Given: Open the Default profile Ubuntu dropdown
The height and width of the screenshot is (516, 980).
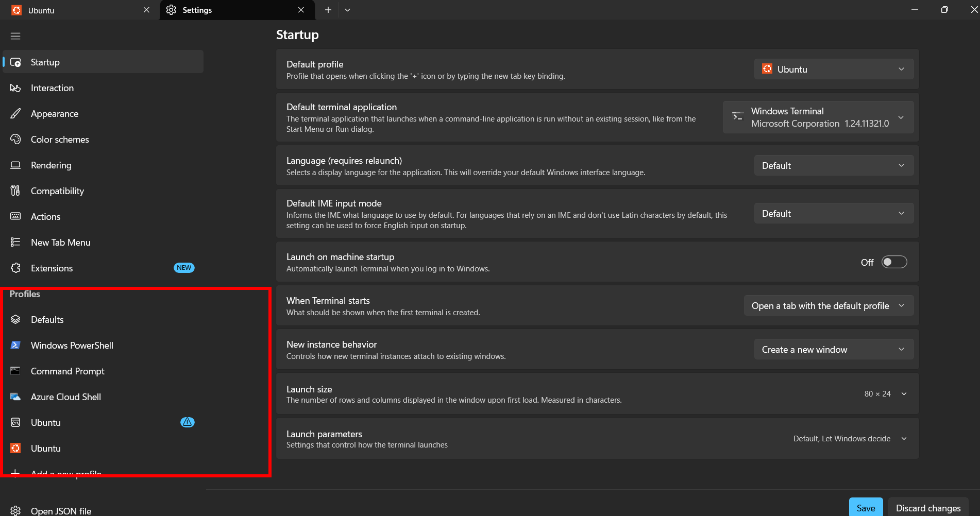Looking at the screenshot, I should 834,69.
